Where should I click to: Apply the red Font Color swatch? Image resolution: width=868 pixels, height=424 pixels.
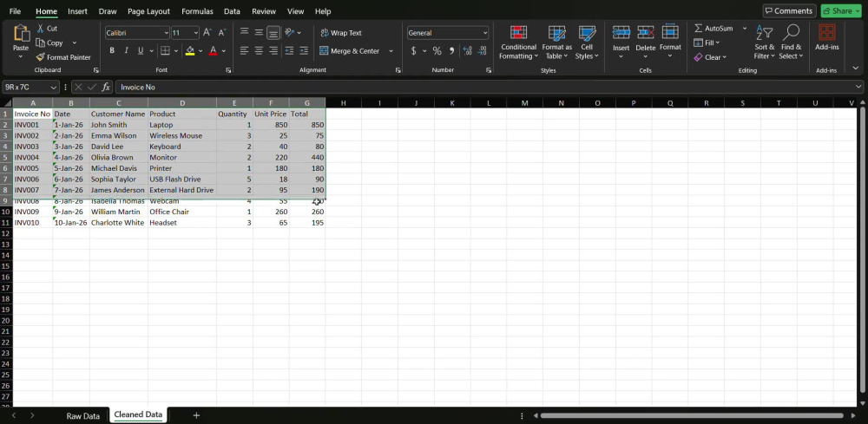(x=214, y=51)
